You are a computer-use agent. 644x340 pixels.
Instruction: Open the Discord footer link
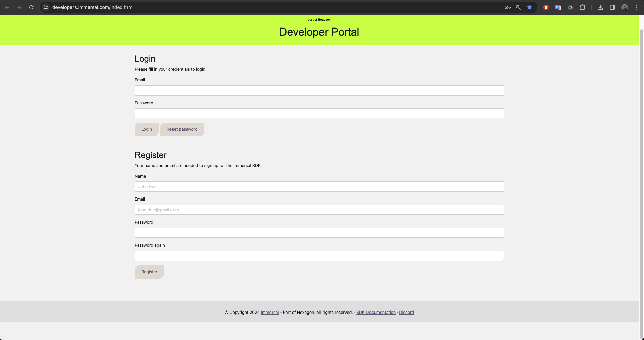coord(406,313)
